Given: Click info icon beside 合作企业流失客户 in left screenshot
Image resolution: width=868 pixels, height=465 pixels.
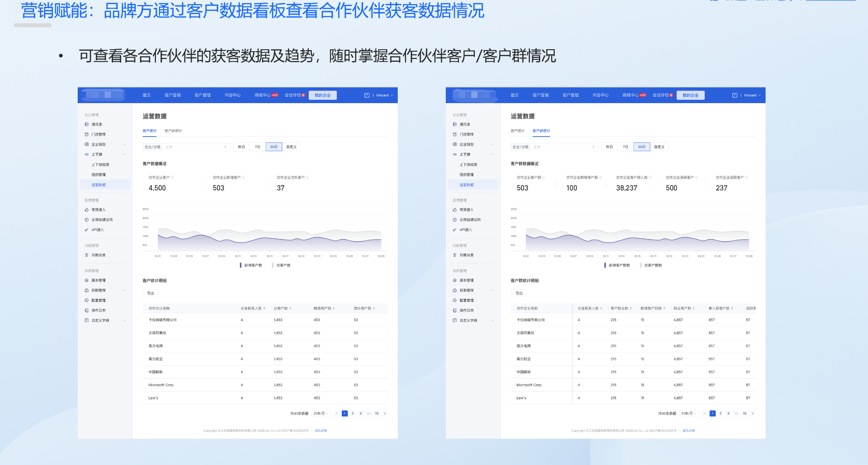Looking at the screenshot, I should coord(307,177).
